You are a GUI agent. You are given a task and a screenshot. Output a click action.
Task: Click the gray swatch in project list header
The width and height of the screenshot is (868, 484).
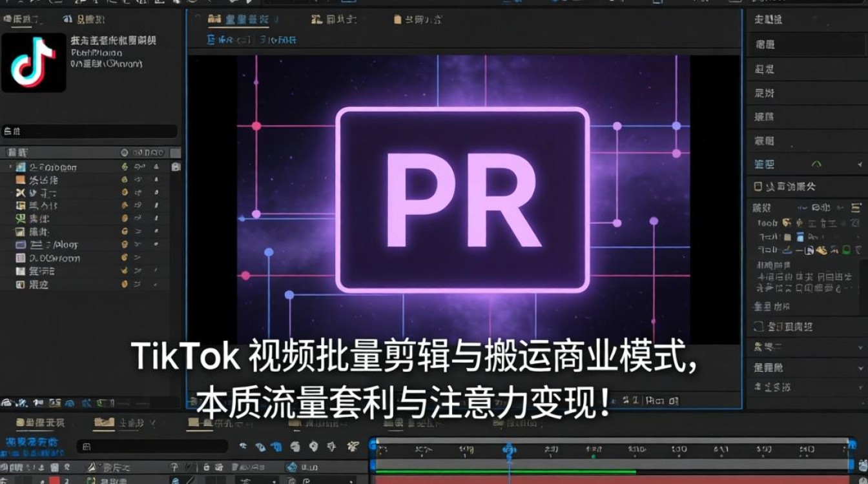175,153
